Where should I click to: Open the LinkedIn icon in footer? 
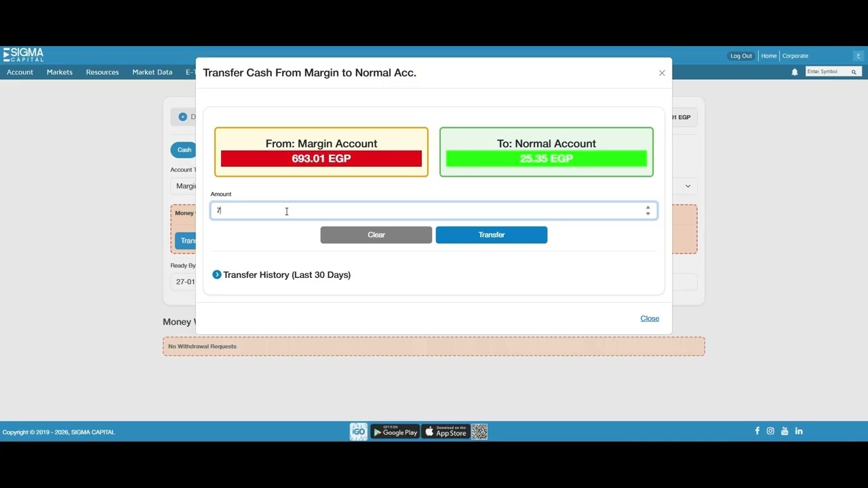[799, 431]
